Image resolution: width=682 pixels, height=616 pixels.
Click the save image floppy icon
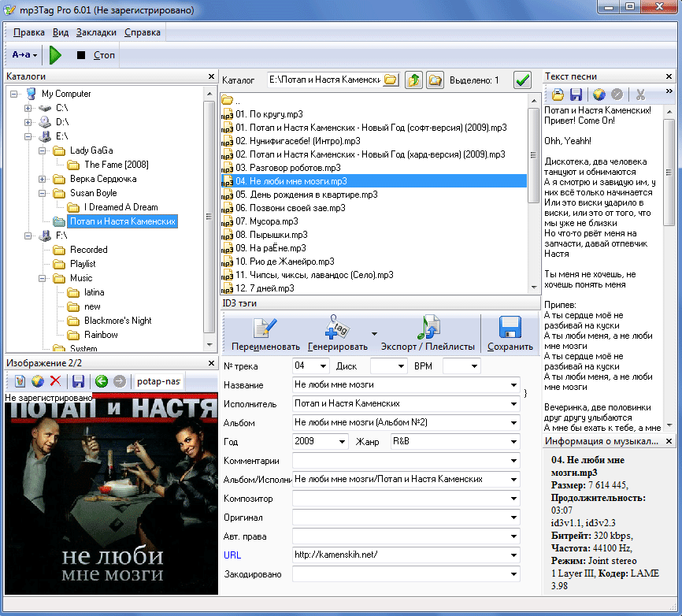pos(78,381)
